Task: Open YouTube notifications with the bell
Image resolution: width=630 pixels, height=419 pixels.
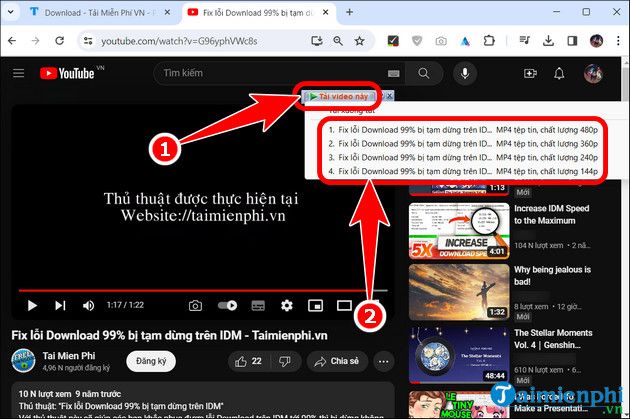Action: coord(559,74)
